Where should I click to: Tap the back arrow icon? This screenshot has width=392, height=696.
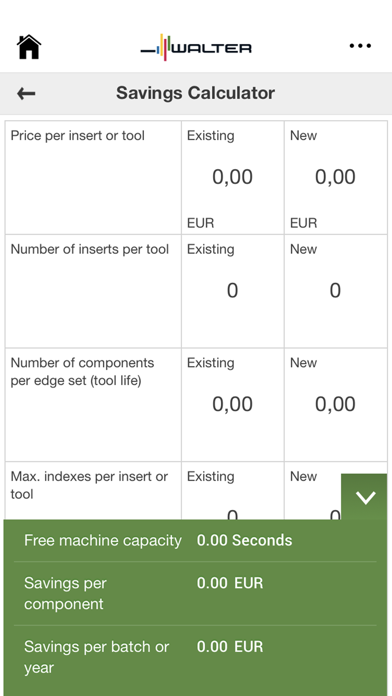[x=26, y=93]
